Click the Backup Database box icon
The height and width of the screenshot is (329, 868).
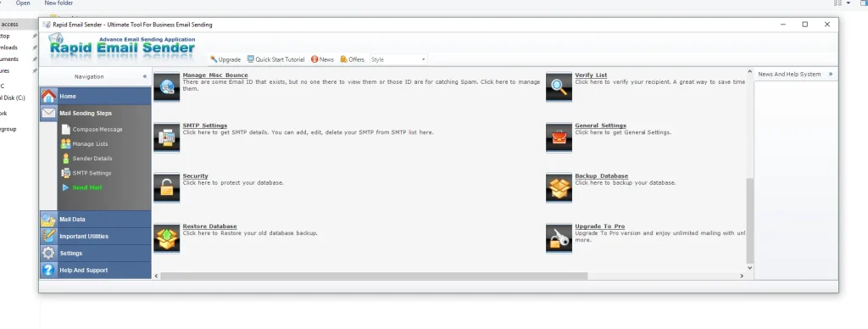click(x=559, y=187)
